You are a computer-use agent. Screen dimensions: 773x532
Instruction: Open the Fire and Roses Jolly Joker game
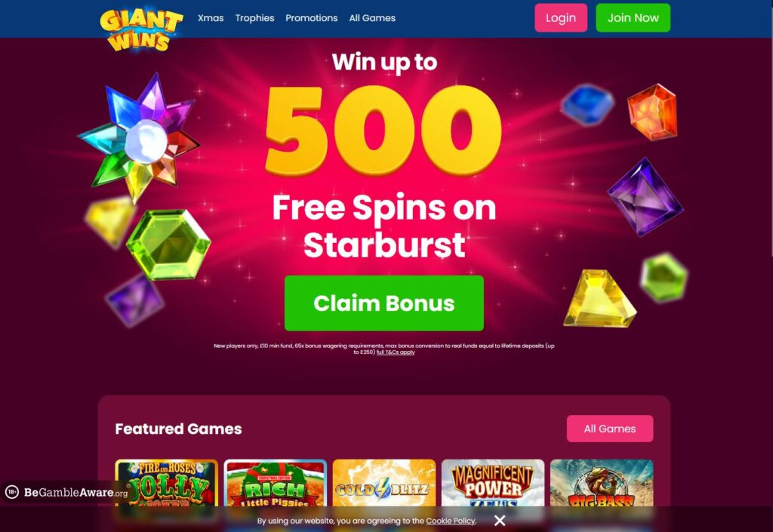pyautogui.click(x=167, y=483)
